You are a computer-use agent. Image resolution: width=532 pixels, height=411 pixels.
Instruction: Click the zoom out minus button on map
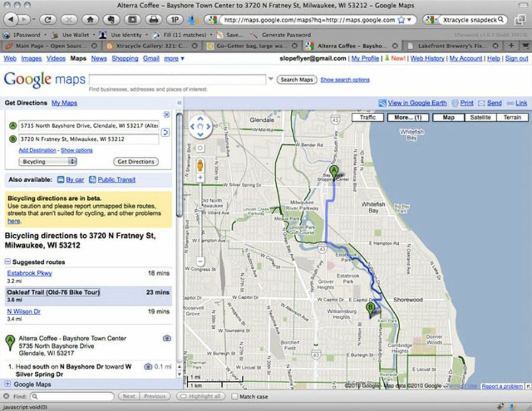point(200,261)
